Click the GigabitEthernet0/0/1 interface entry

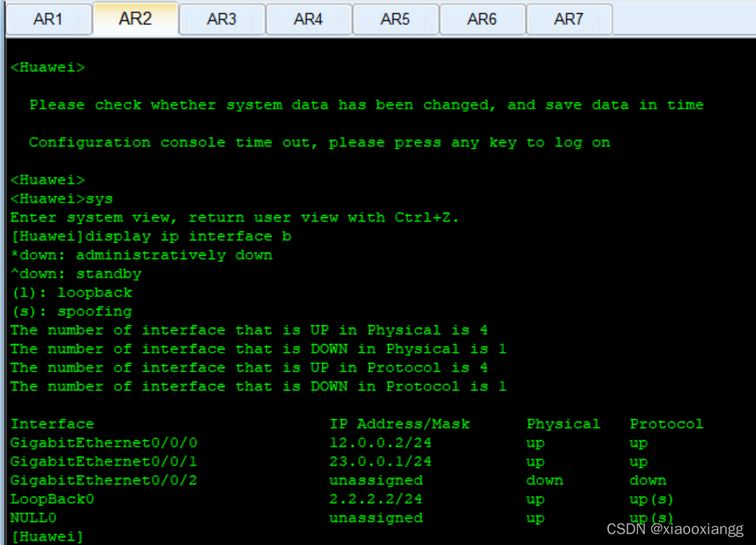104,461
